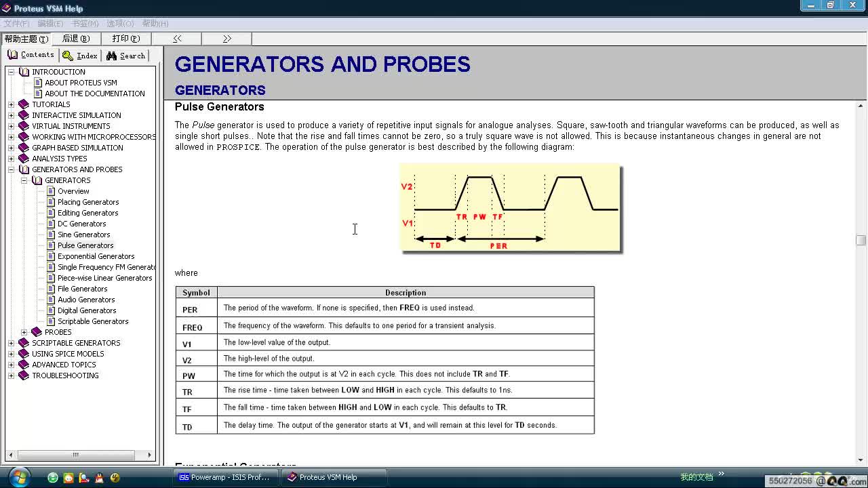Switch to the Contents tab
Screen dimensions: 868x488
[31, 55]
